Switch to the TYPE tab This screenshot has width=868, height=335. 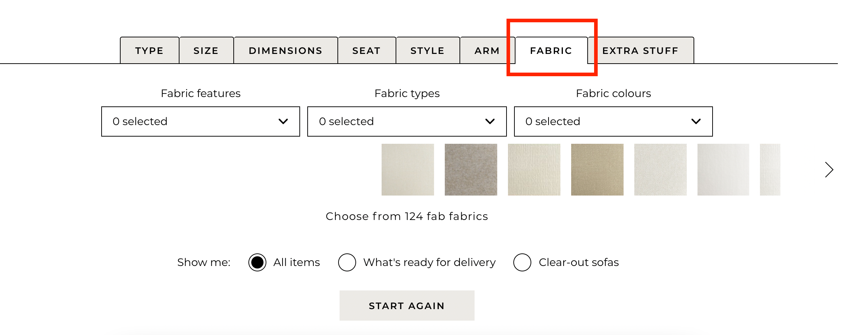tap(150, 50)
